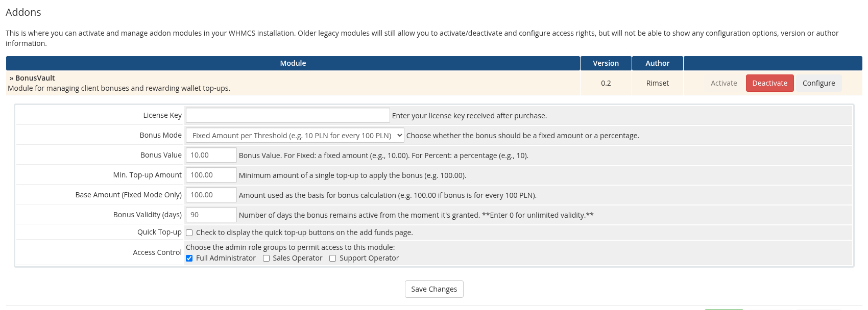Enable the Quick Top-up checkbox
Screen dimensions: 868x310
coord(189,233)
